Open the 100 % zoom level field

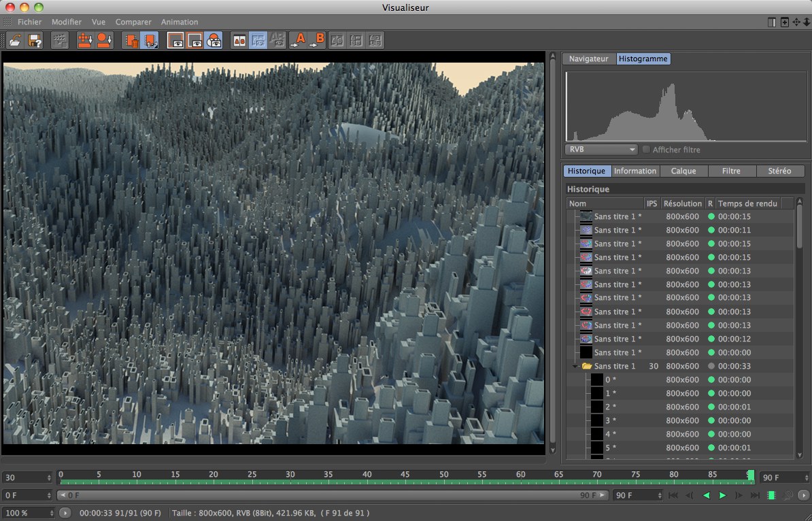click(29, 513)
